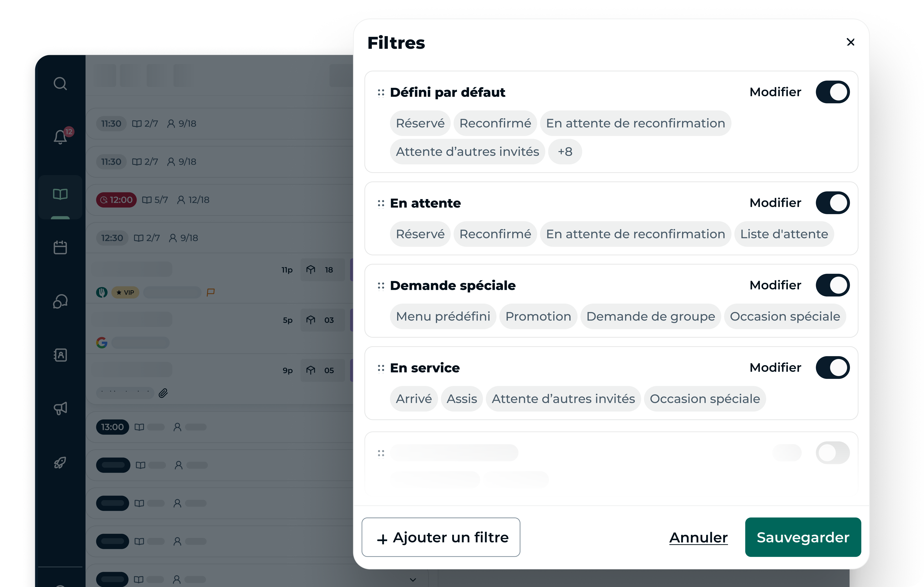This screenshot has height=587, width=924.
Task: Open the chat messages icon in sidebar
Action: (60, 301)
